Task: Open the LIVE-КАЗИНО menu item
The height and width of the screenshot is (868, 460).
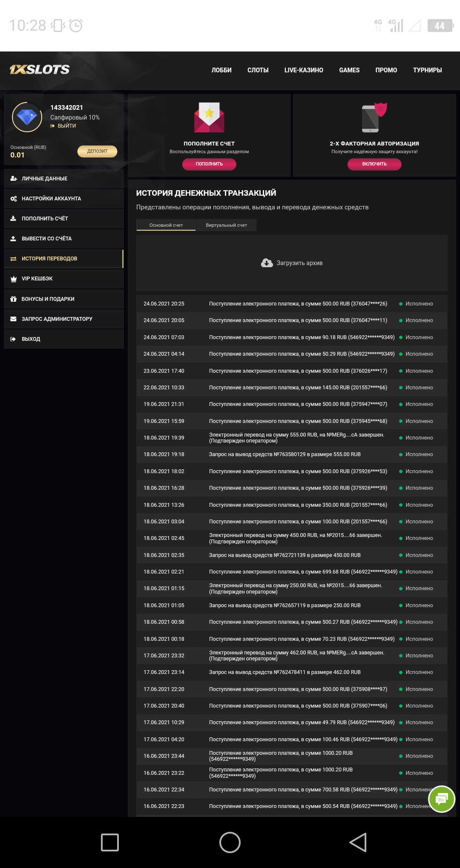Action: (304, 70)
